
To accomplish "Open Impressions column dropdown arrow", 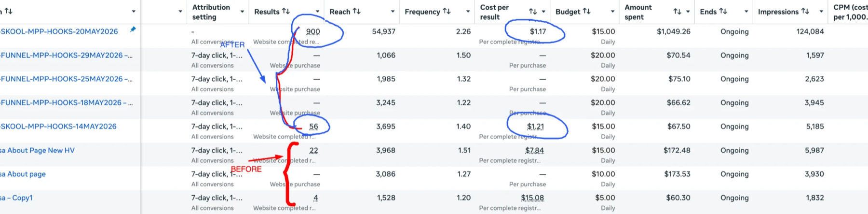I will 821,12.
